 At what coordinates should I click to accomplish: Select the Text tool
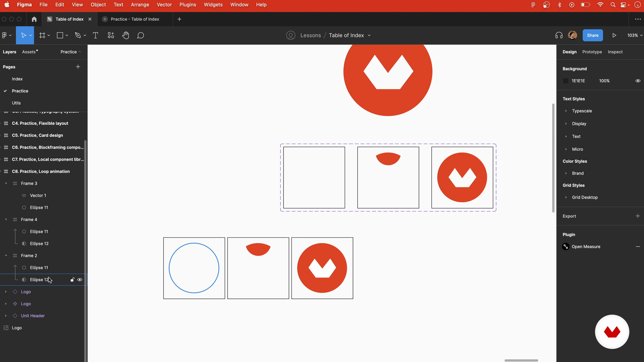pyautogui.click(x=95, y=35)
